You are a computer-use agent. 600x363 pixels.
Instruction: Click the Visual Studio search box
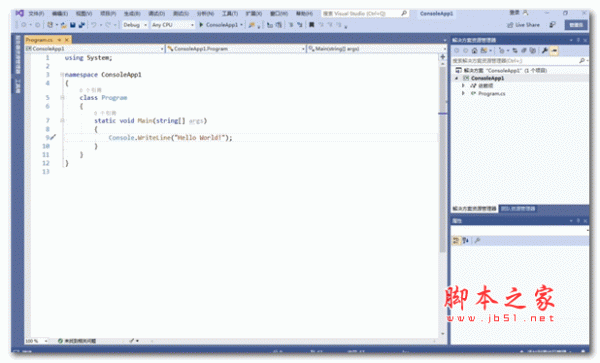[365, 14]
